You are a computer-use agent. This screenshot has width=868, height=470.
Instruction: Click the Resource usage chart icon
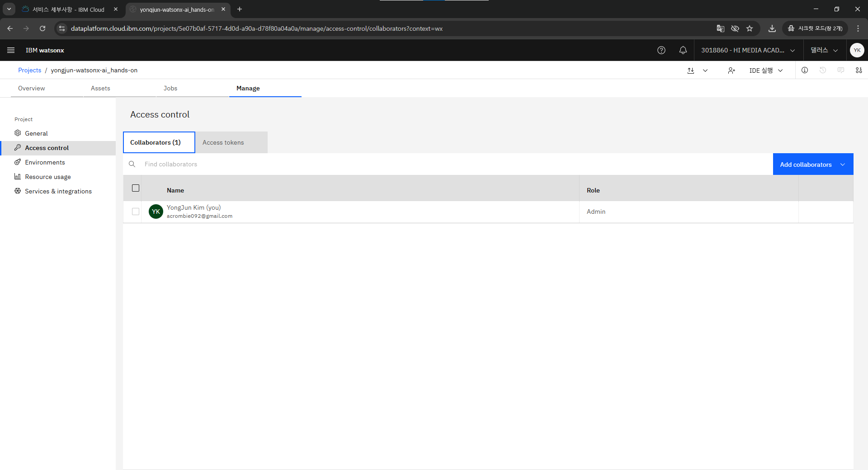(18, 176)
